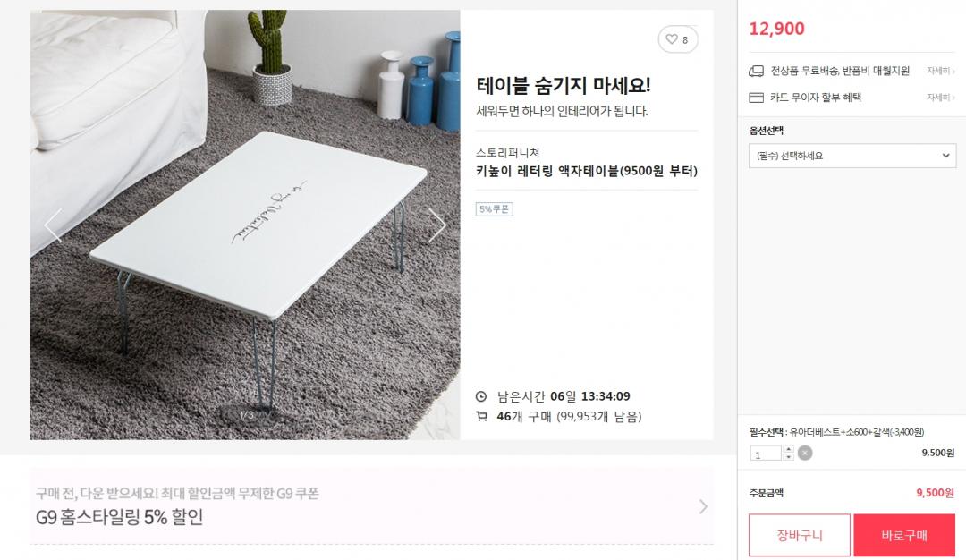Image resolution: width=966 pixels, height=560 pixels.
Task: Show previous product image with left arrow
Action: (x=54, y=225)
